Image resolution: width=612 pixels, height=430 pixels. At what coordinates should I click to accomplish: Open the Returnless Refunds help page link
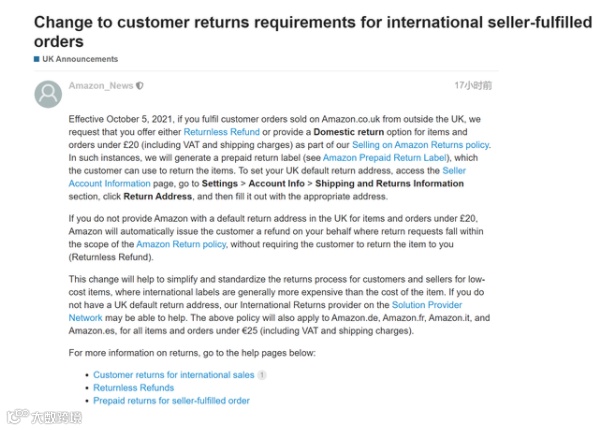133,388
